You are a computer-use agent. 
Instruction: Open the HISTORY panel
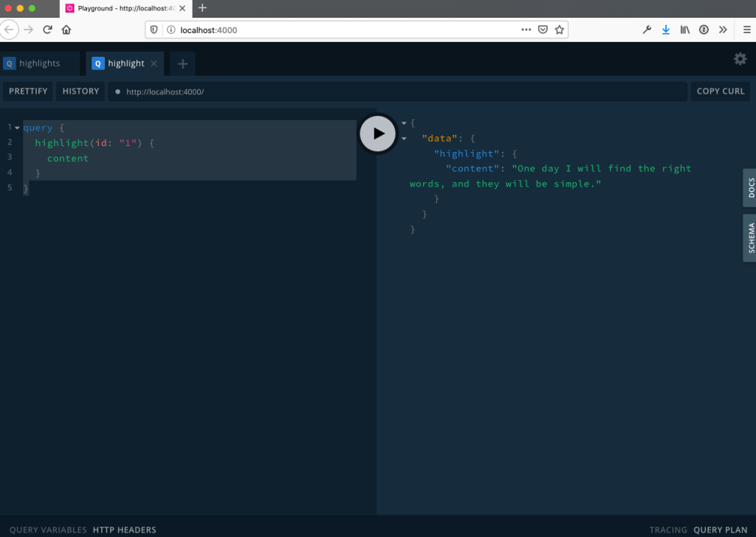point(80,91)
